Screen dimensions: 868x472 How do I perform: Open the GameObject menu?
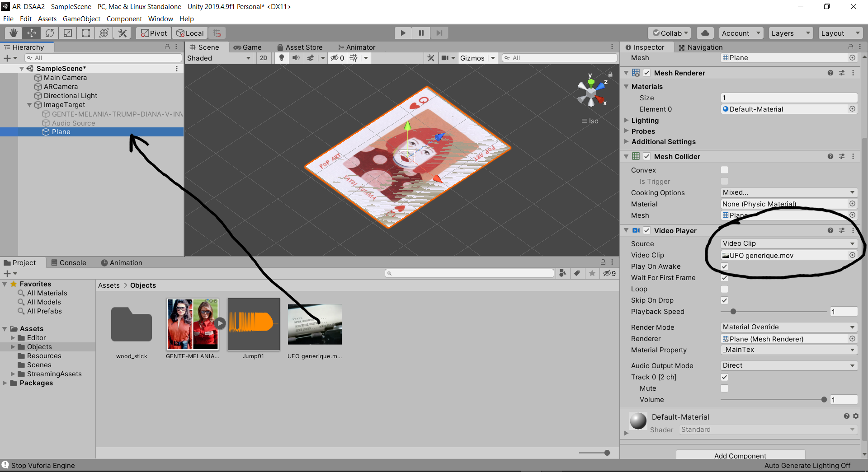81,19
